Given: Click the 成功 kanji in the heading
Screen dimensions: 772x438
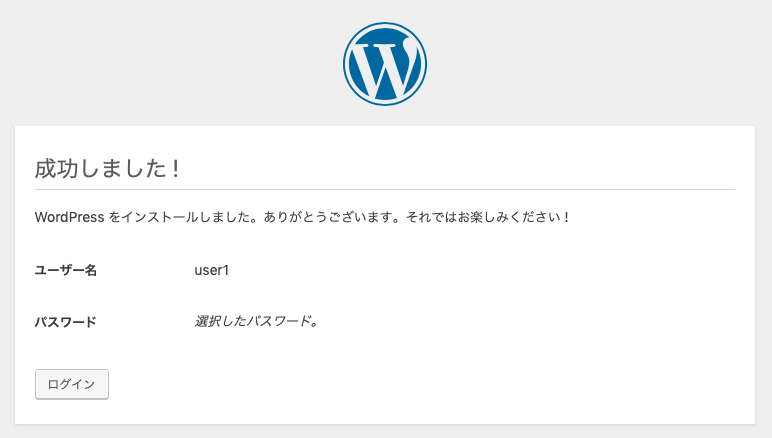Looking at the screenshot, I should (57, 169).
